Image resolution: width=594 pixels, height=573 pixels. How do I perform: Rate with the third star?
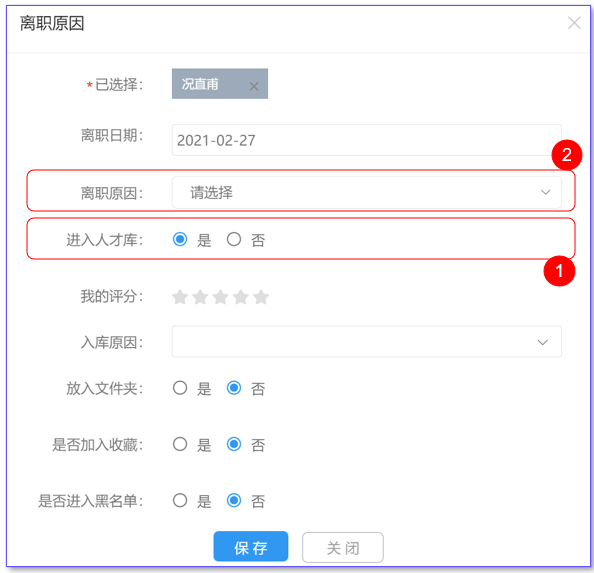pyautogui.click(x=220, y=297)
